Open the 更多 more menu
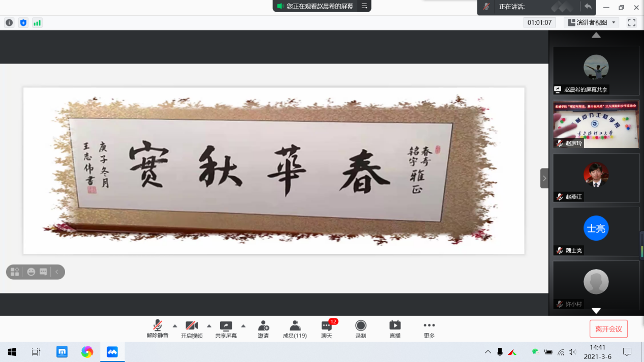 click(429, 328)
